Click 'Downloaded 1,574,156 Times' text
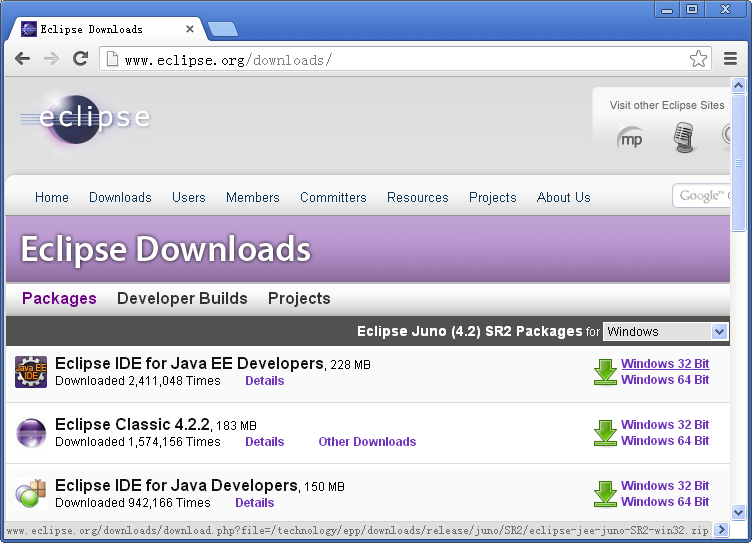Image resolution: width=752 pixels, height=543 pixels. pos(138,442)
